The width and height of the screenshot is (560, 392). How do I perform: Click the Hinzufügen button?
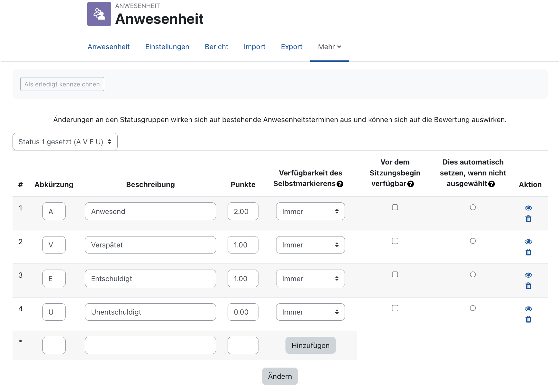click(x=310, y=345)
